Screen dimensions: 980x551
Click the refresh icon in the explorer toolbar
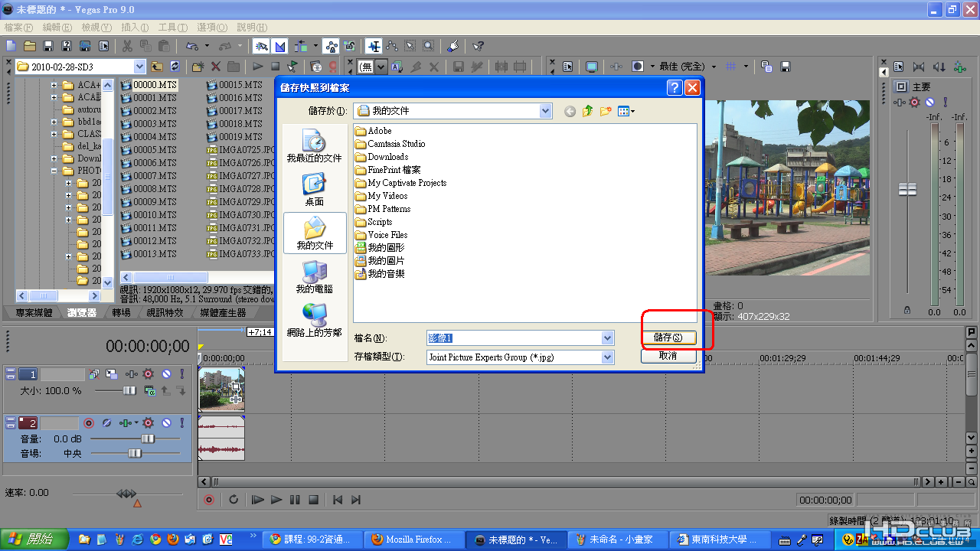[x=175, y=67]
